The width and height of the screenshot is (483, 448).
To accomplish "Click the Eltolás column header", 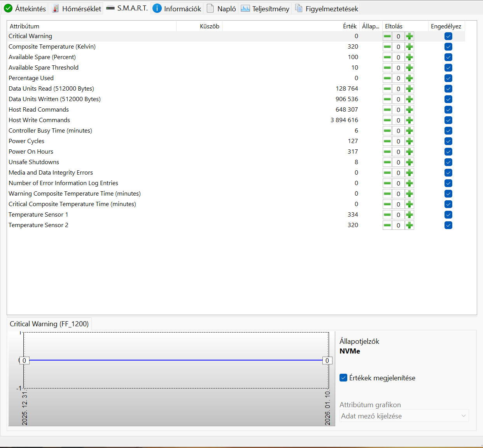I will pyautogui.click(x=405, y=26).
